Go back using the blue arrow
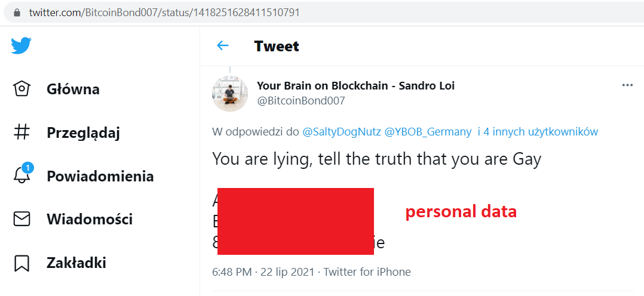644x296 pixels. pyautogui.click(x=223, y=45)
